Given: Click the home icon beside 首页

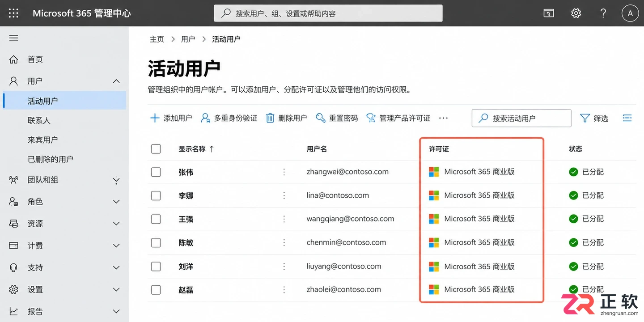Looking at the screenshot, I should point(14,59).
